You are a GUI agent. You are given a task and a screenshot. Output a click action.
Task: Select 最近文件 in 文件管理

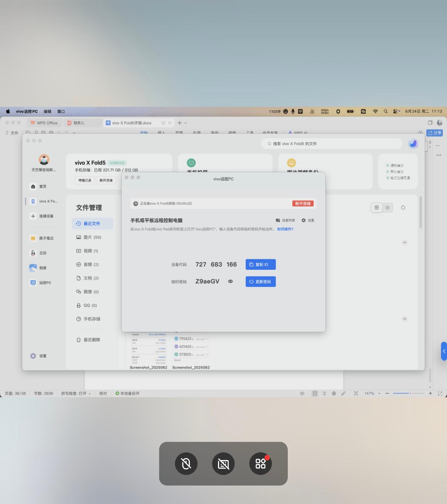tap(92, 224)
